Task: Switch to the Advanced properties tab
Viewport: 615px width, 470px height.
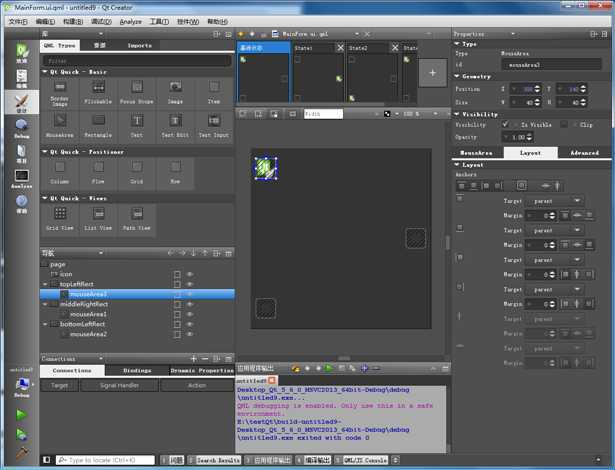Action: point(584,153)
